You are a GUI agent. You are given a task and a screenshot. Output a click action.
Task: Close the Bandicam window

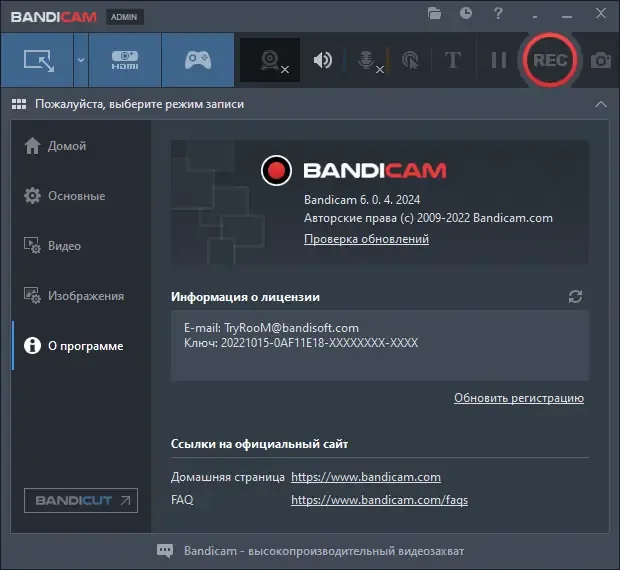pos(601,13)
